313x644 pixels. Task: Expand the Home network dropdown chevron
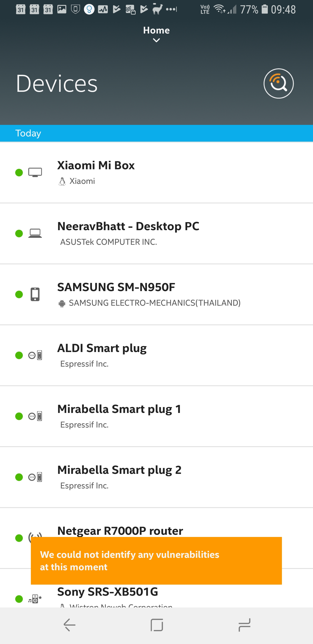coord(156,40)
